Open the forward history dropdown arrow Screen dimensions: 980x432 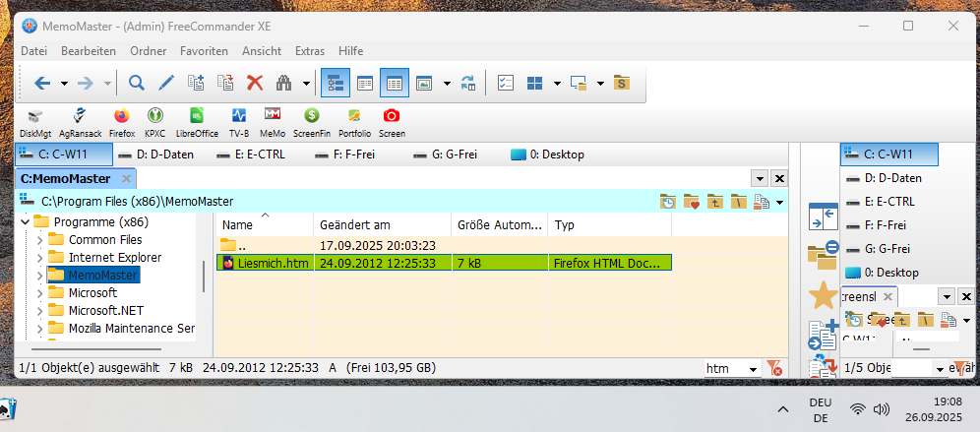107,83
